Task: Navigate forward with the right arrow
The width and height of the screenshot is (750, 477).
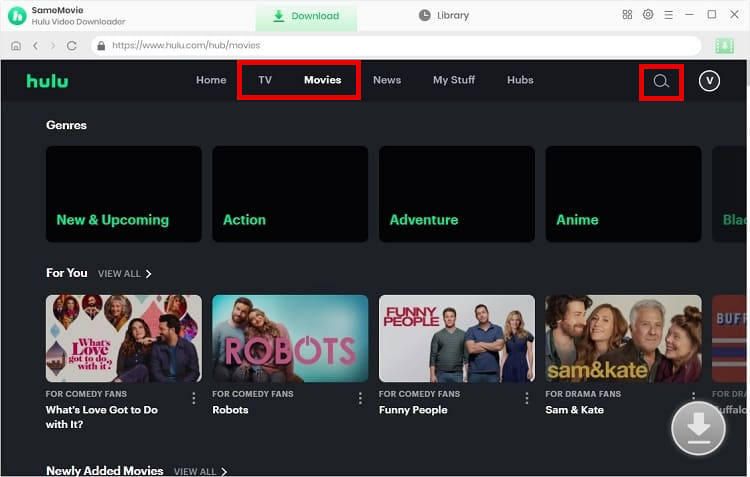Action: (x=53, y=45)
